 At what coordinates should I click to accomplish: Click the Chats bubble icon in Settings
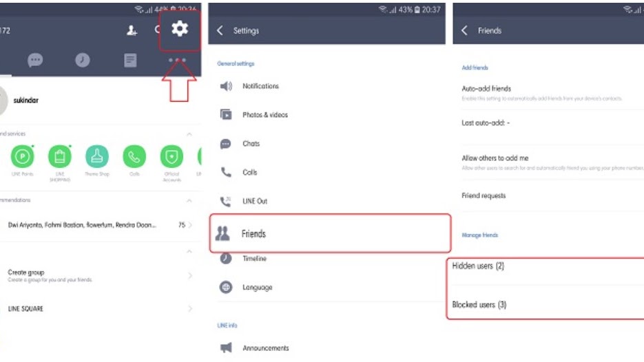tap(225, 144)
